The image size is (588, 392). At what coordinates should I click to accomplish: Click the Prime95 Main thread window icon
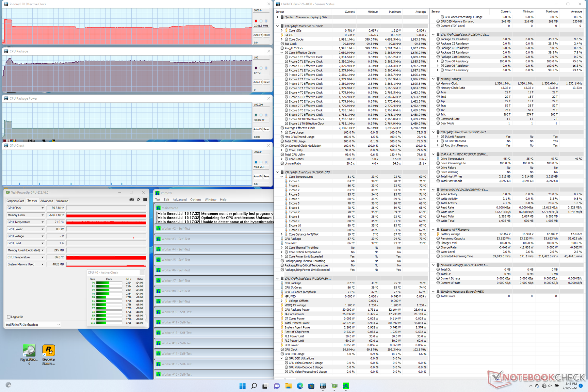click(158, 208)
